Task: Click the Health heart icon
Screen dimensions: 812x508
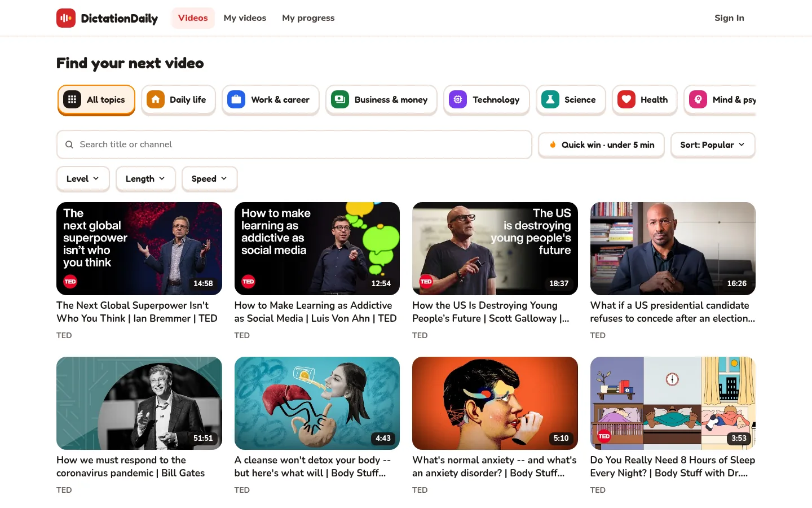Action: coord(626,99)
